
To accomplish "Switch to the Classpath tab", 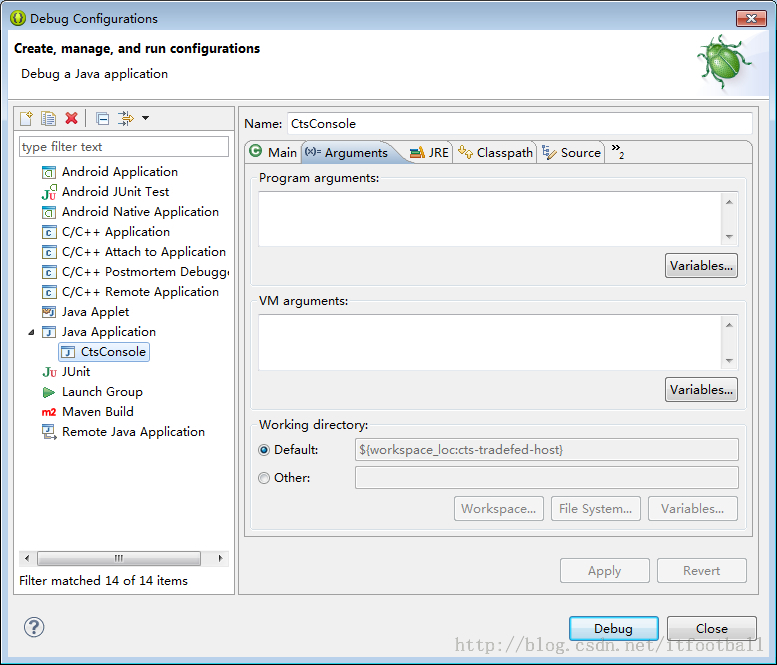I will (x=495, y=152).
